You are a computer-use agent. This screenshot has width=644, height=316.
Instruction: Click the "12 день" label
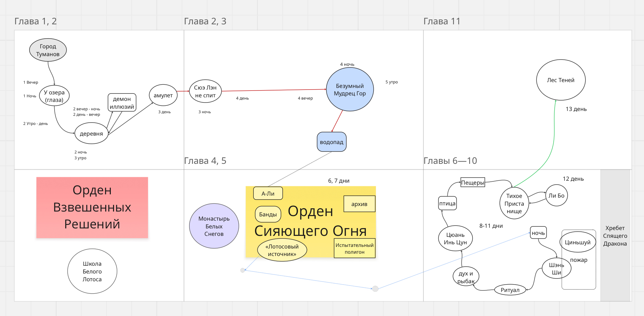point(573,179)
